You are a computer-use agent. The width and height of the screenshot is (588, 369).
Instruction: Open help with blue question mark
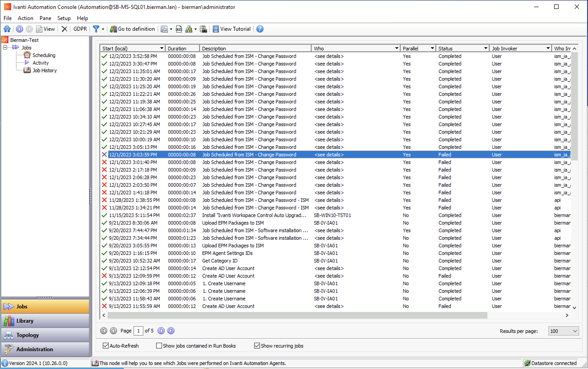pyautogui.click(x=260, y=29)
